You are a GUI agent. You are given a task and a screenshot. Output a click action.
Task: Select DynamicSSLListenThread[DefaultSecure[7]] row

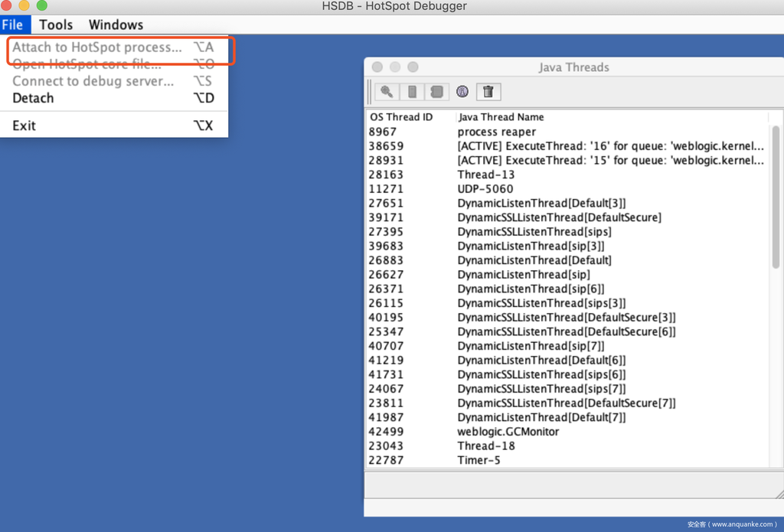567,403
